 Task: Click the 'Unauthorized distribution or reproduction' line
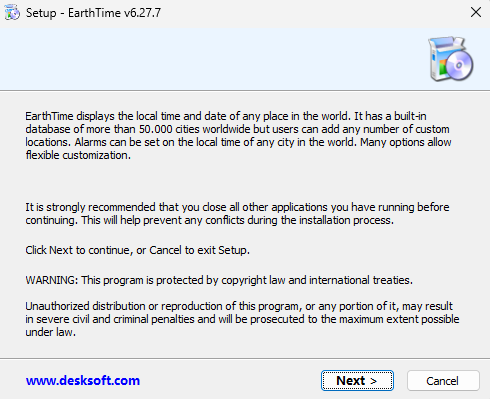click(239, 306)
